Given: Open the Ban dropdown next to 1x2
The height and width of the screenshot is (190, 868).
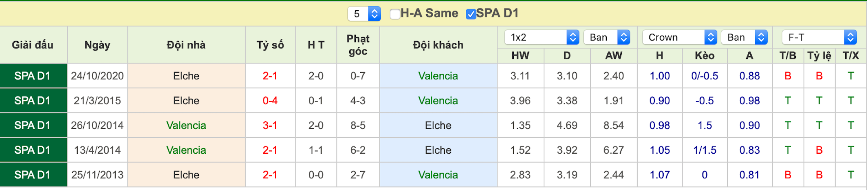Looking at the screenshot, I should pyautogui.click(x=607, y=37).
